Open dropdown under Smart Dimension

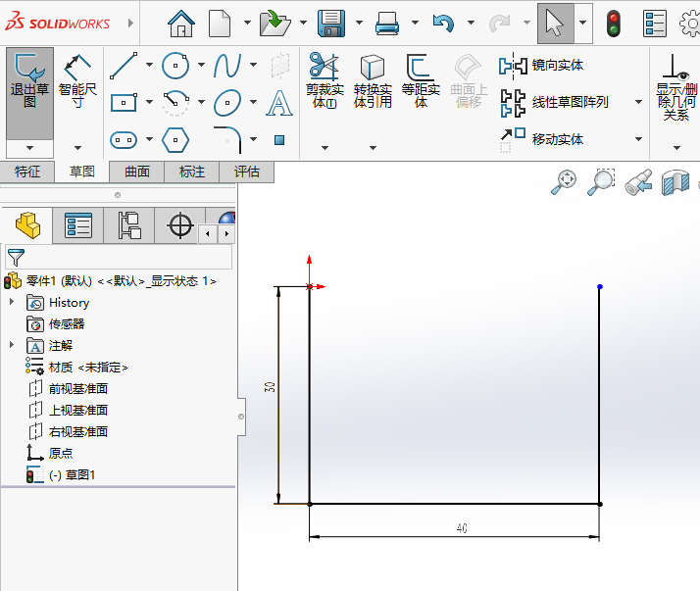77,148
